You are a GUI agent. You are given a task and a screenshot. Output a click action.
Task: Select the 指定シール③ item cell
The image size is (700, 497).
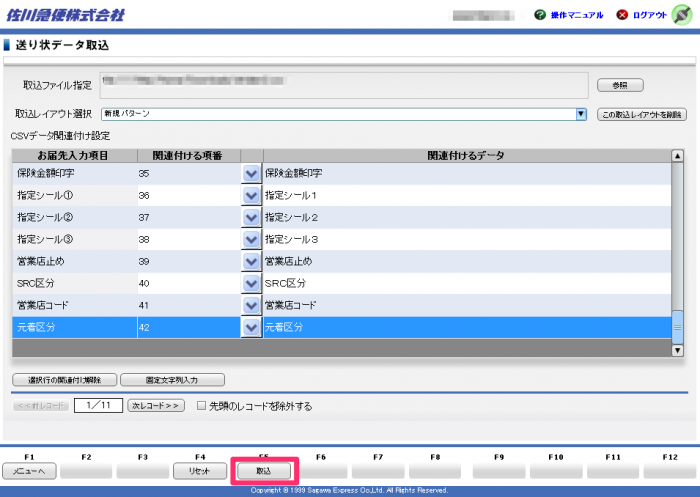pyautogui.click(x=75, y=239)
